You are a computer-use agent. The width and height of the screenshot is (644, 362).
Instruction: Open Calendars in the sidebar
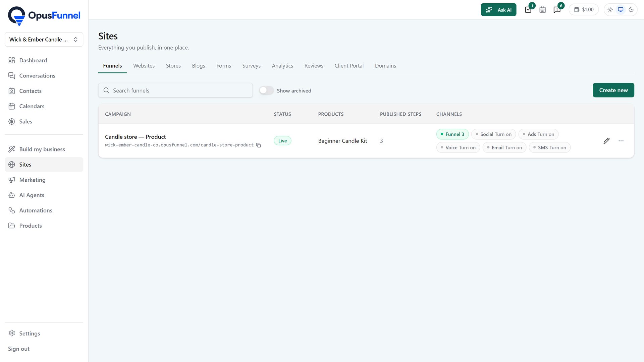pyautogui.click(x=44, y=106)
